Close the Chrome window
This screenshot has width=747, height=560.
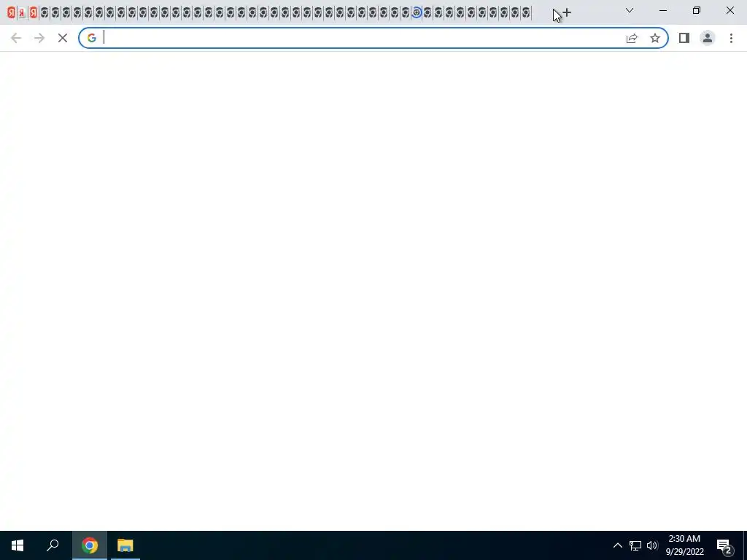729,10
